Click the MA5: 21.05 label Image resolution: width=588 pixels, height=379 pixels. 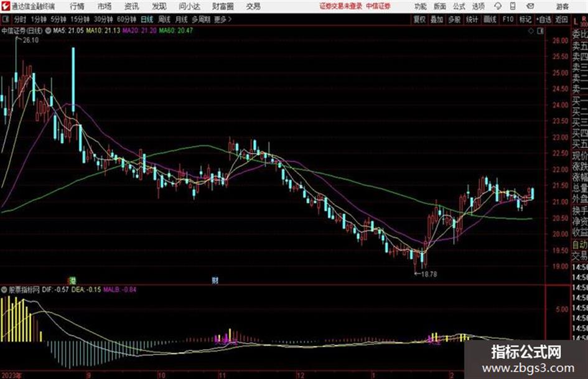[x=68, y=30]
